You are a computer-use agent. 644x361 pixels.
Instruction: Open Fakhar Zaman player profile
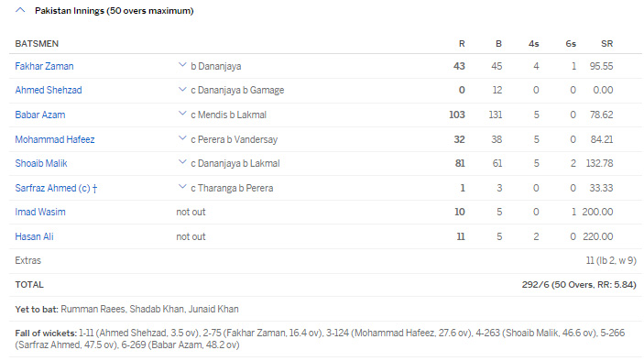pyautogui.click(x=44, y=66)
